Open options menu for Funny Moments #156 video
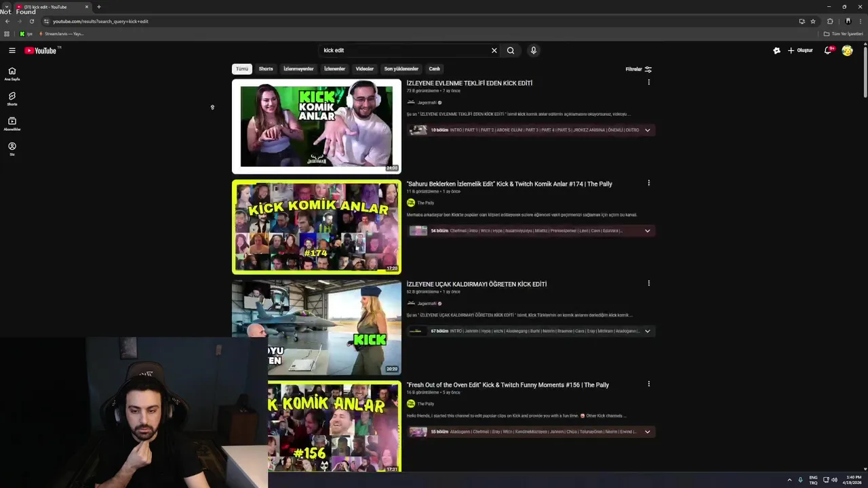Image resolution: width=868 pixels, height=488 pixels. point(648,384)
